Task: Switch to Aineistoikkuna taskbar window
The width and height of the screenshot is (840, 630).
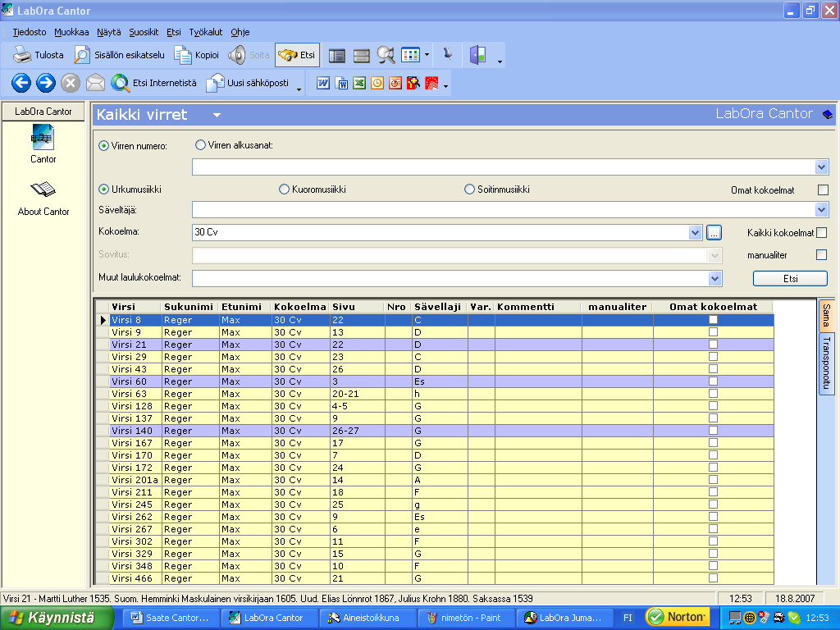Action: point(367,618)
